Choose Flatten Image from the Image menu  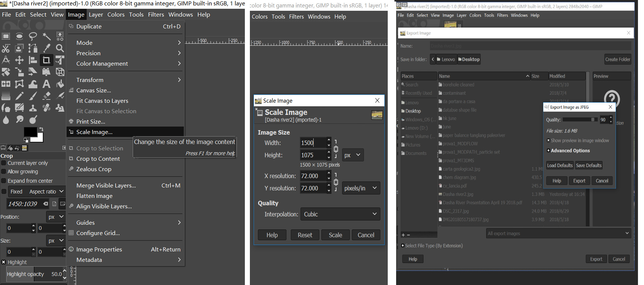point(94,196)
